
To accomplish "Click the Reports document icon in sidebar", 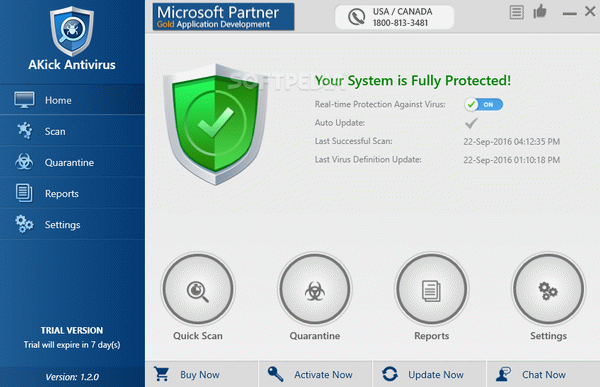I will point(24,193).
